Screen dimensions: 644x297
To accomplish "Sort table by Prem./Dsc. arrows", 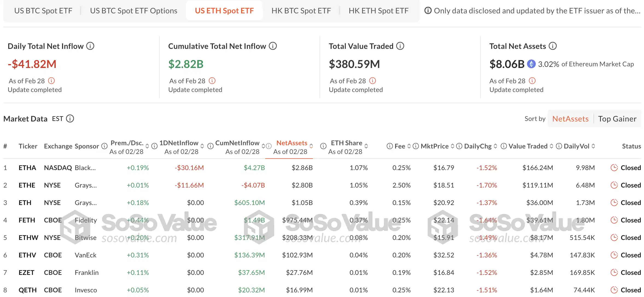I will pyautogui.click(x=147, y=146).
